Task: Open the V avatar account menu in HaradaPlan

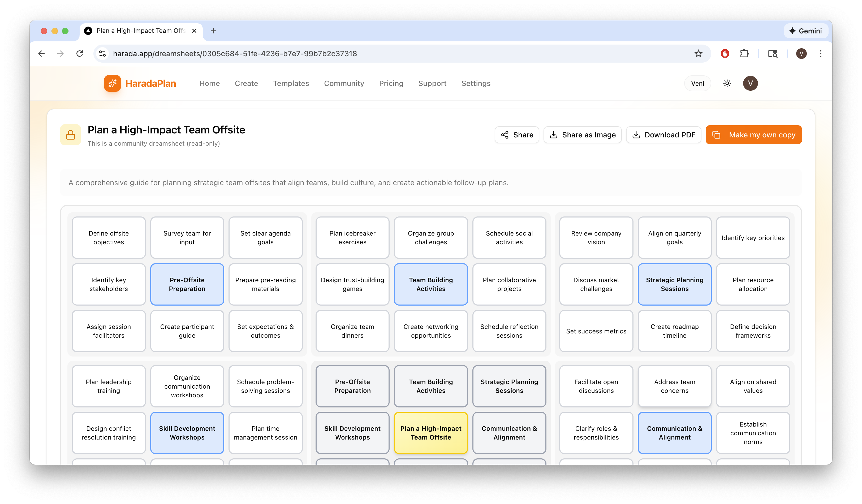Action: point(750,83)
